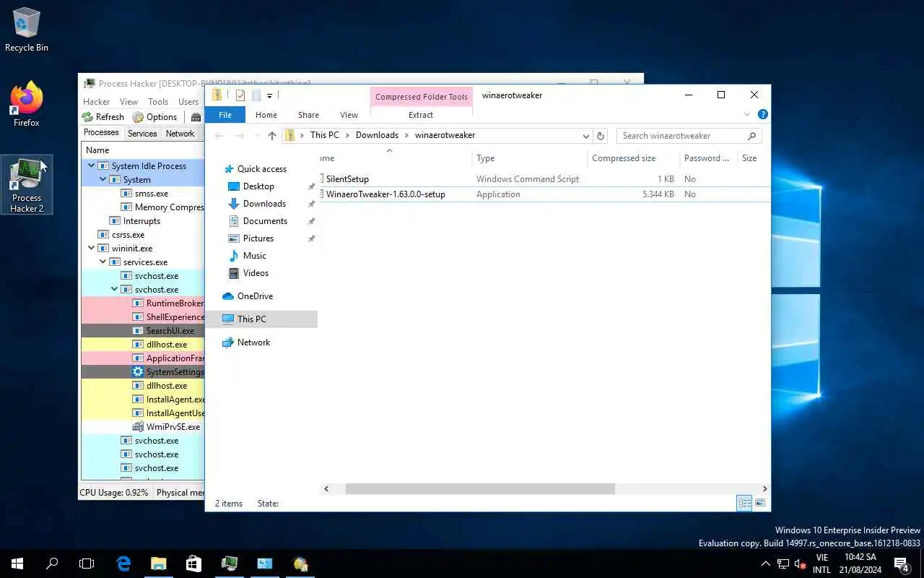The width and height of the screenshot is (924, 578).
Task: Click the horizontal scrollbar in file list
Action: coord(480,489)
